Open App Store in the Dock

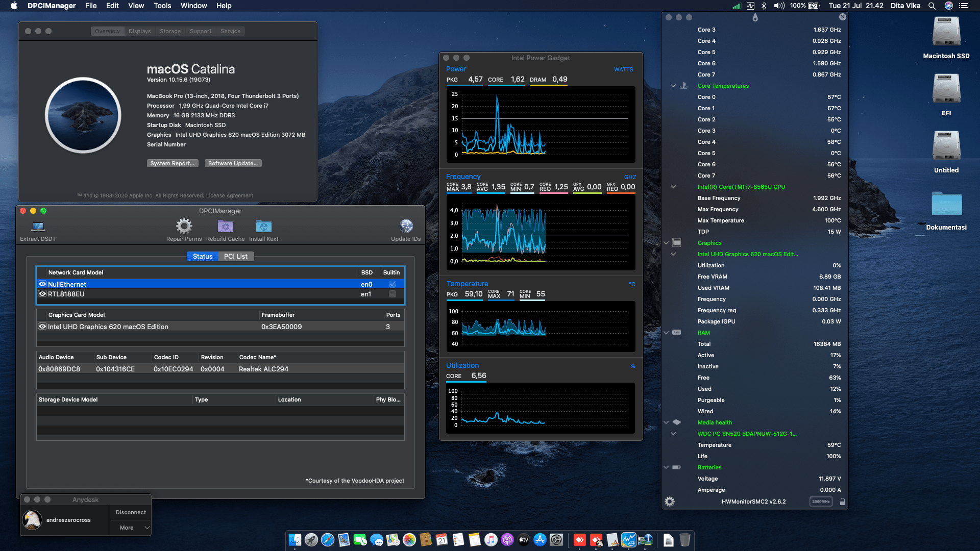point(540,540)
